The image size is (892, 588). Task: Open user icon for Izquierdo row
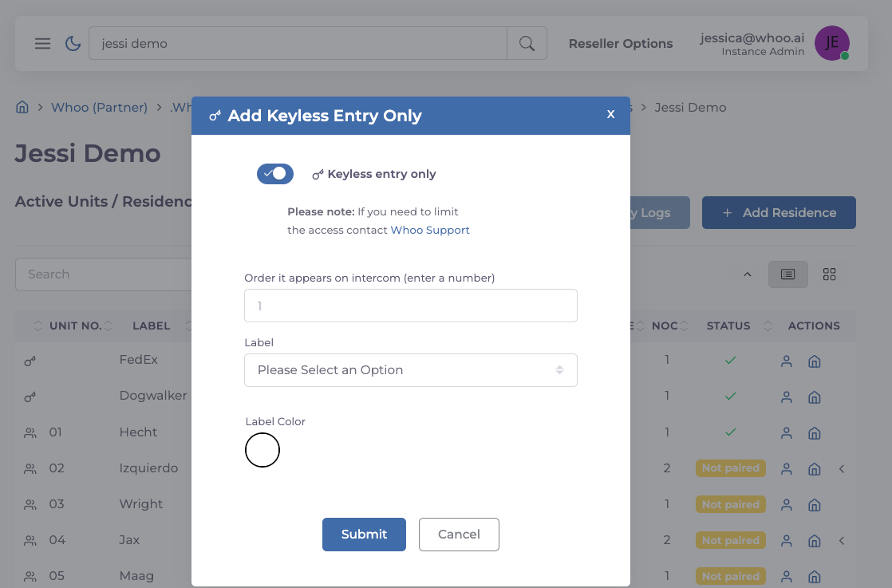pos(786,469)
